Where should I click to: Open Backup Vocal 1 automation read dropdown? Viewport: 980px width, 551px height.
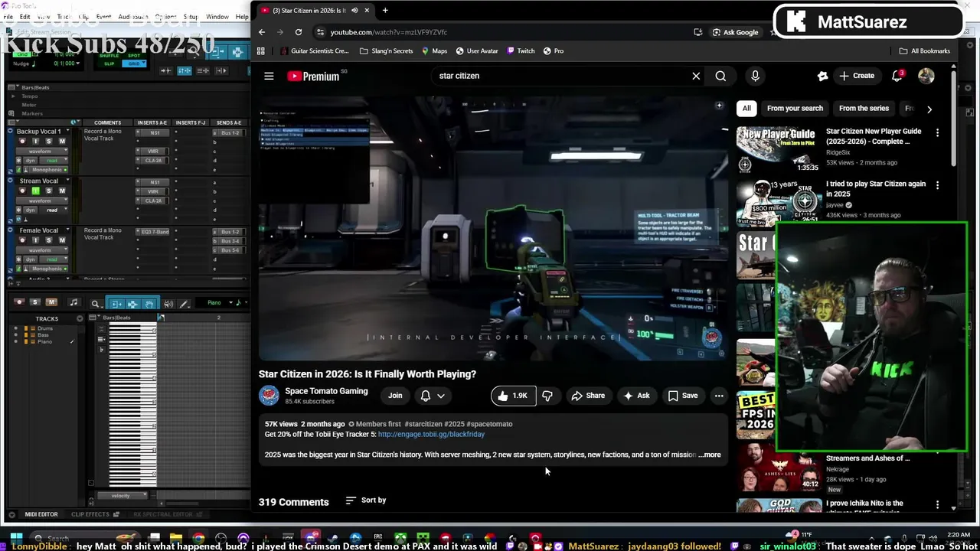coord(52,161)
